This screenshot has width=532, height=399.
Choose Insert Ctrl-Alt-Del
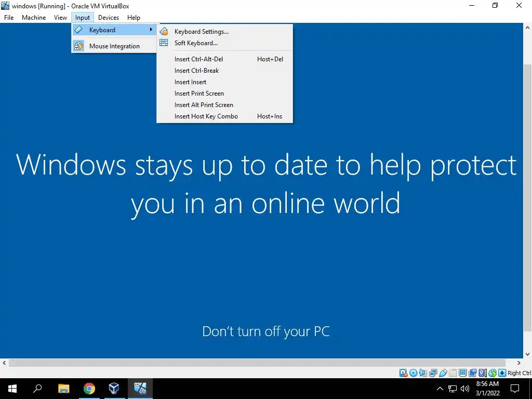224,59
